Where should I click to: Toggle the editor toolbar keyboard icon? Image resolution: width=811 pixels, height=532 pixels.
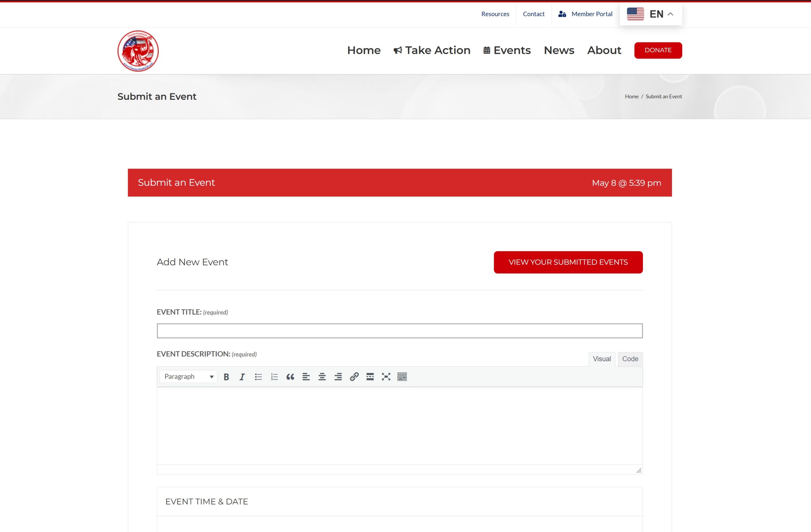tap(402, 377)
